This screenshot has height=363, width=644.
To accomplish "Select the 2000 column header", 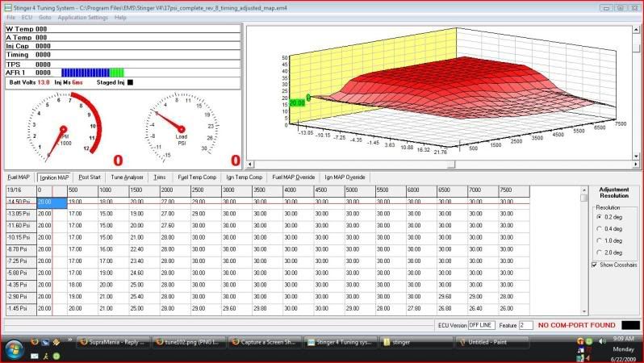I will 175,190.
